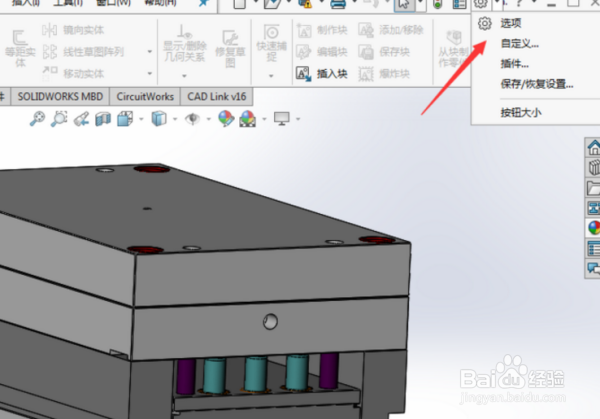
Task: Open the Appearances color ball task pane icon
Action: (x=593, y=228)
